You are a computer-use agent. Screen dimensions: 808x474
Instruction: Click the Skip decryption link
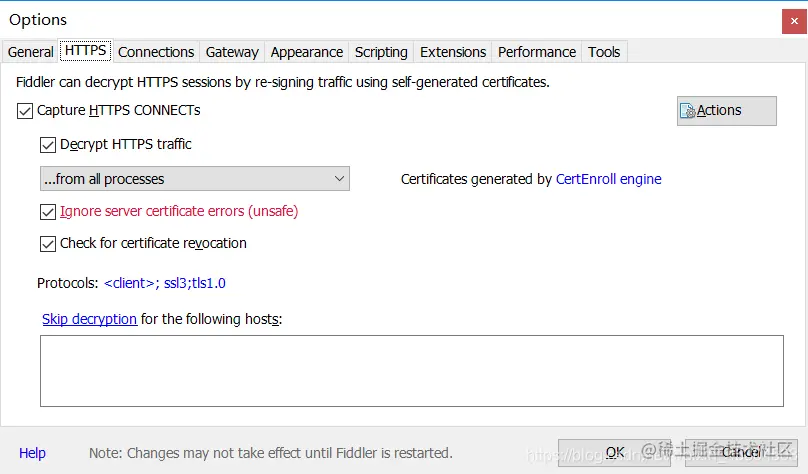[89, 319]
